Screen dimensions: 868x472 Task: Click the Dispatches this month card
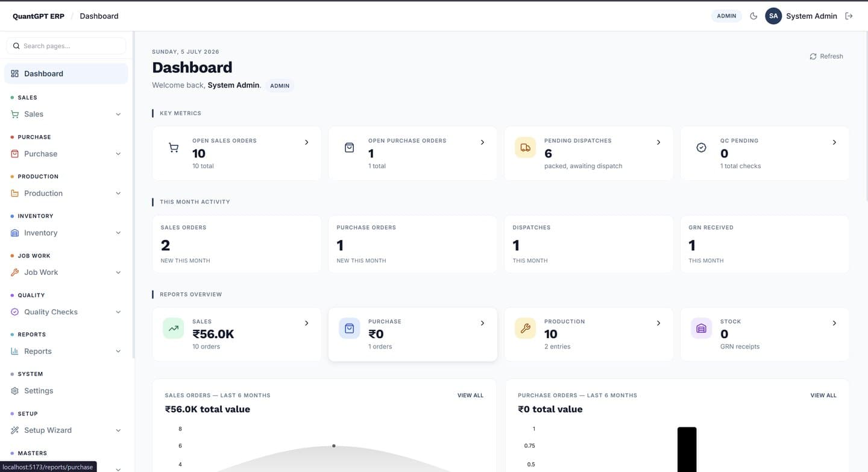589,244
